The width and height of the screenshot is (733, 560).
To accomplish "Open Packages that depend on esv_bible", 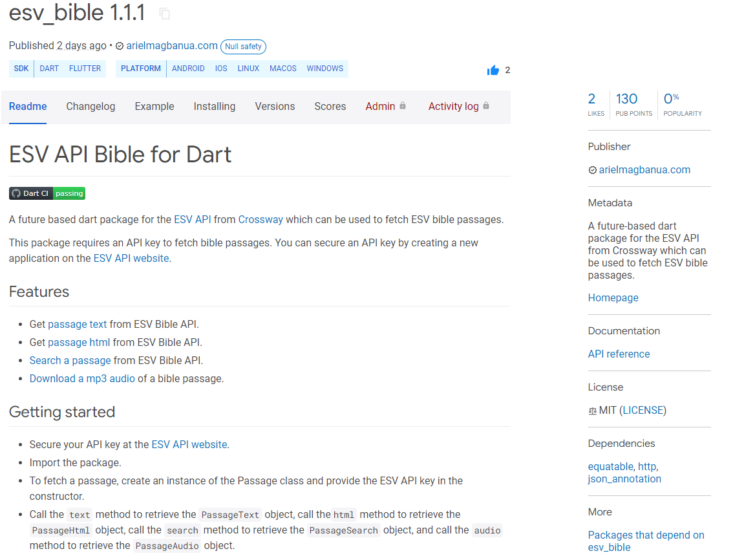I will (646, 541).
